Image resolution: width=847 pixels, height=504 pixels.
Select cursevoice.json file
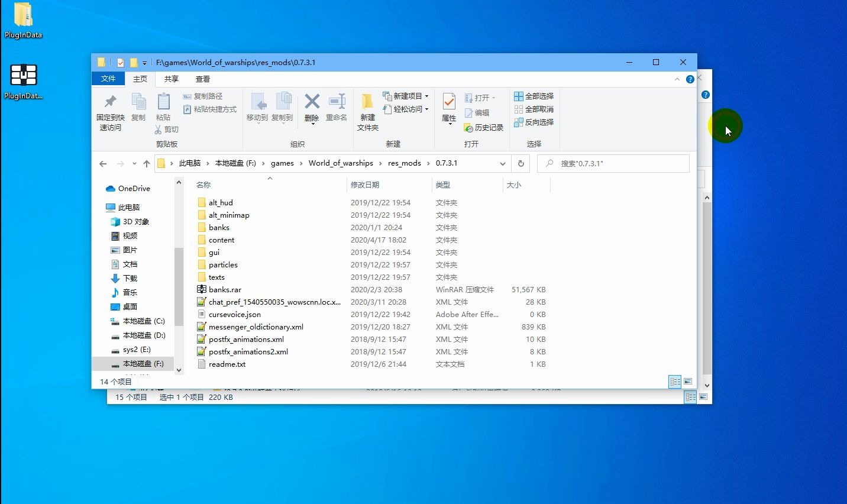[234, 315]
